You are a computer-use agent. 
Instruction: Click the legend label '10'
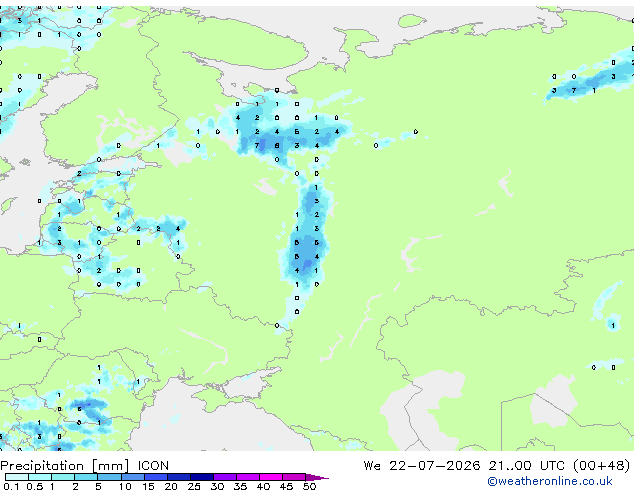click(x=125, y=486)
